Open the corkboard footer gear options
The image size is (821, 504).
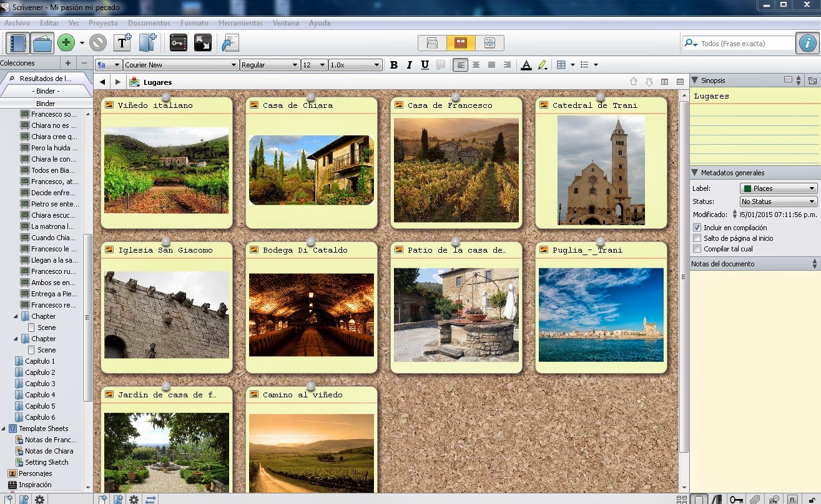click(x=134, y=499)
